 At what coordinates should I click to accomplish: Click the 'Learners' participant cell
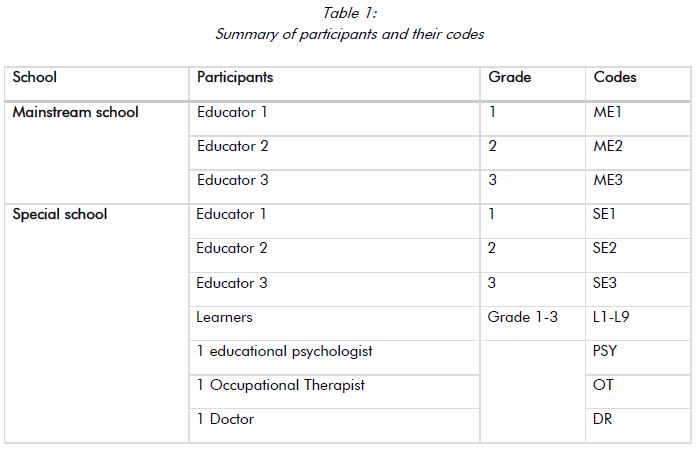224,317
